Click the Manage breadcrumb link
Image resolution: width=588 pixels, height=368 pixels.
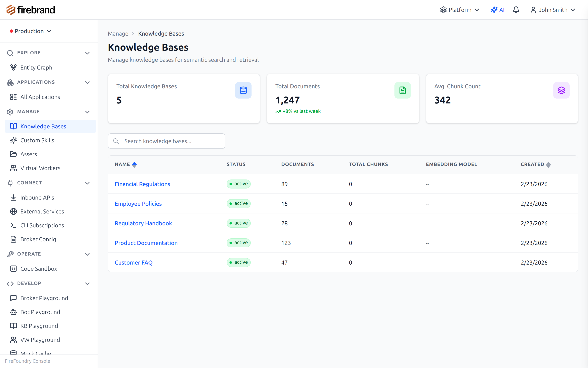pos(118,34)
